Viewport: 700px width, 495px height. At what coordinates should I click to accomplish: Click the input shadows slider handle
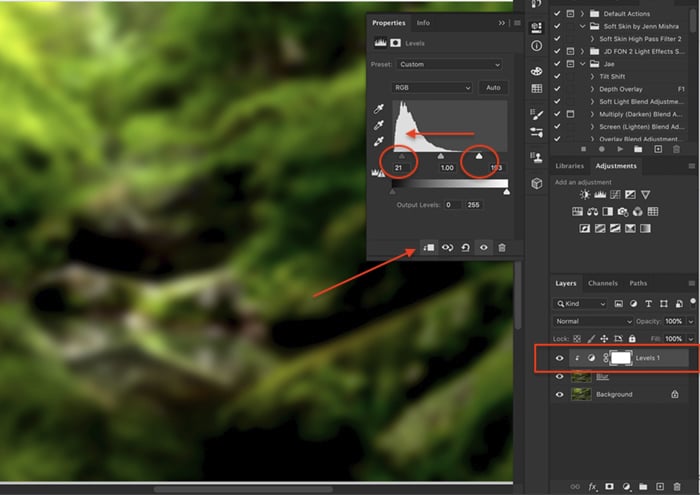[x=401, y=156]
